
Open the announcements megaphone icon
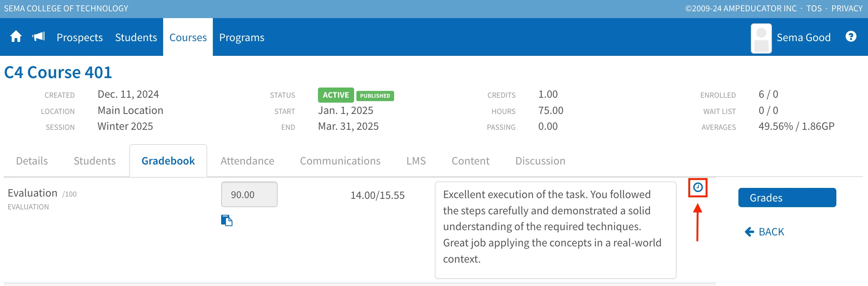point(38,37)
